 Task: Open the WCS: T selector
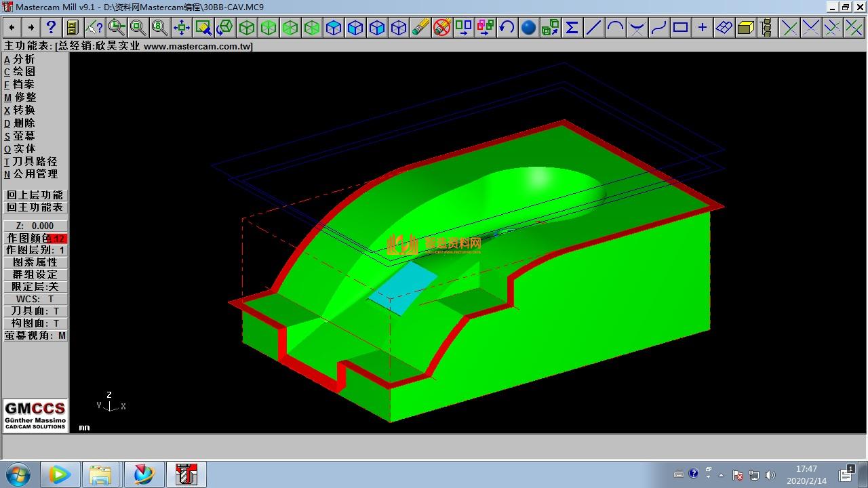(35, 299)
